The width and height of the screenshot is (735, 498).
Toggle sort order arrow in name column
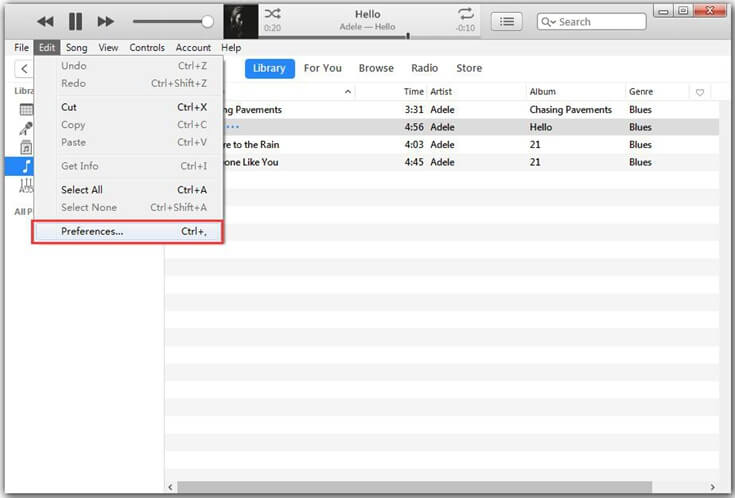click(348, 92)
